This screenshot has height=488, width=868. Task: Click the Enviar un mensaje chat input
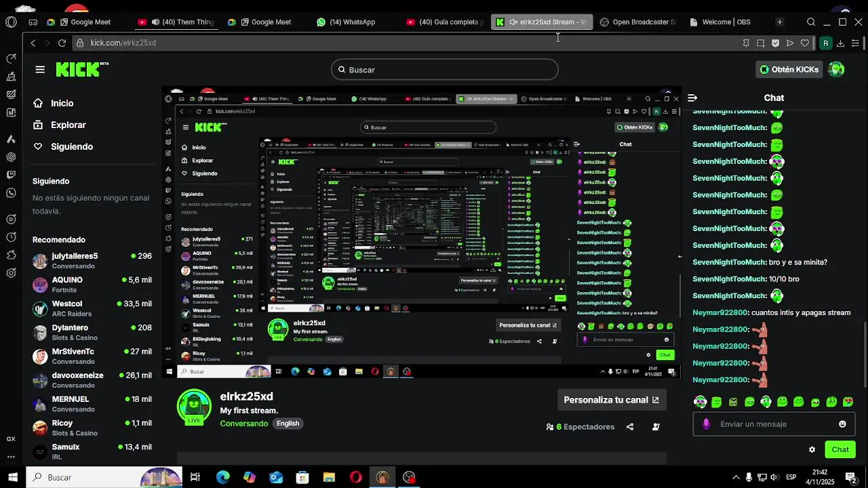pos(773,424)
